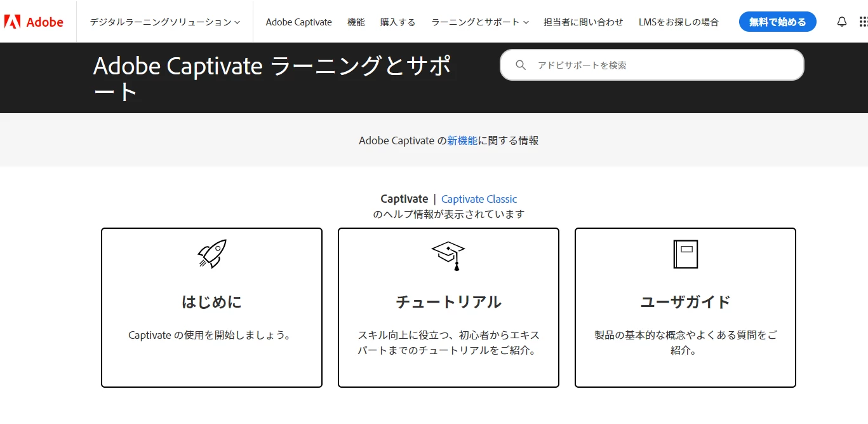Open the app switcher grid icon
Viewport: 868px width, 424px height.
[x=863, y=22]
